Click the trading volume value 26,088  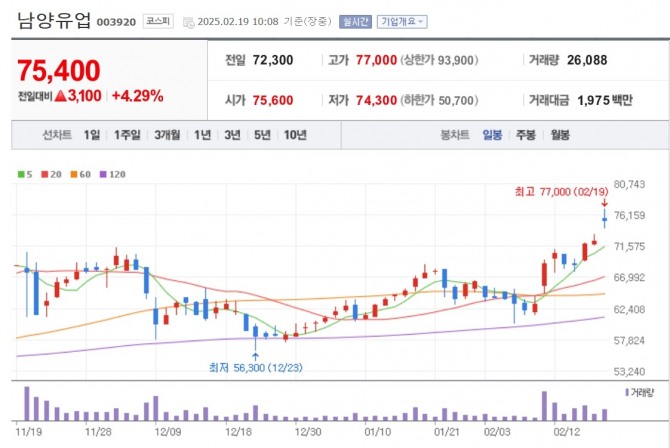(x=587, y=60)
